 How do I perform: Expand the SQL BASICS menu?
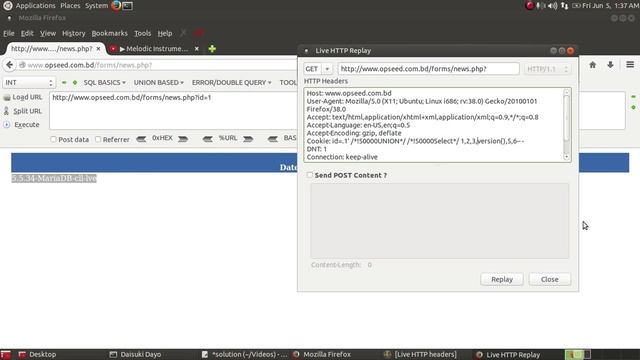[x=104, y=82]
